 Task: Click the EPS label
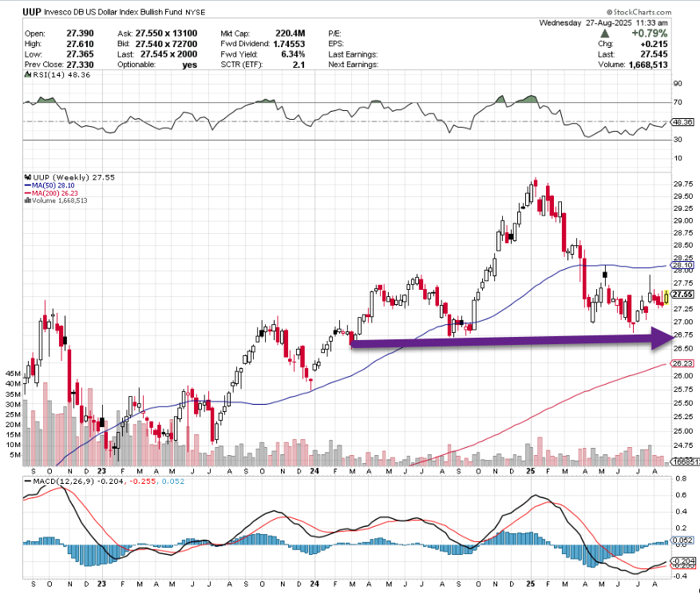coord(336,44)
